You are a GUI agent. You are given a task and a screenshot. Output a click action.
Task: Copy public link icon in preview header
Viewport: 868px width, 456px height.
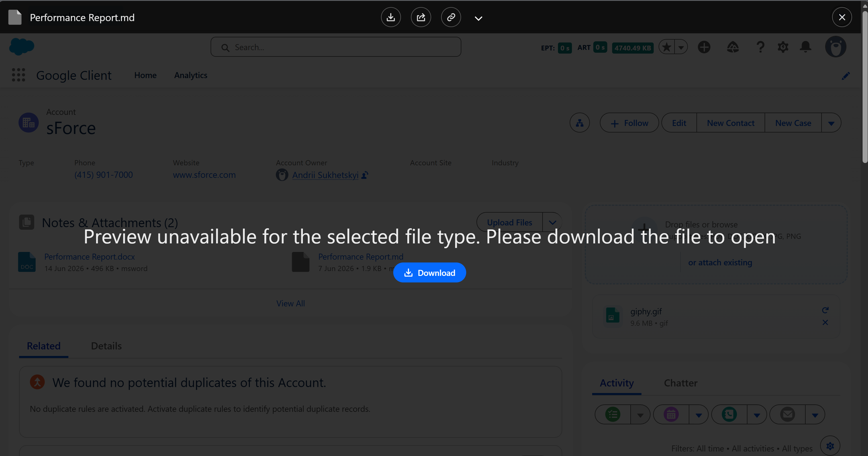point(451,17)
